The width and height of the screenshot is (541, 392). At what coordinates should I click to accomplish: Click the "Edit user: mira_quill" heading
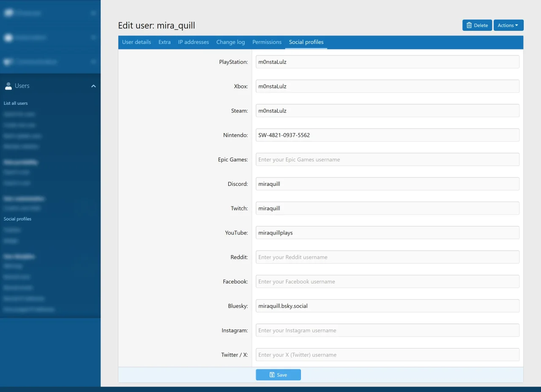pyautogui.click(x=156, y=25)
